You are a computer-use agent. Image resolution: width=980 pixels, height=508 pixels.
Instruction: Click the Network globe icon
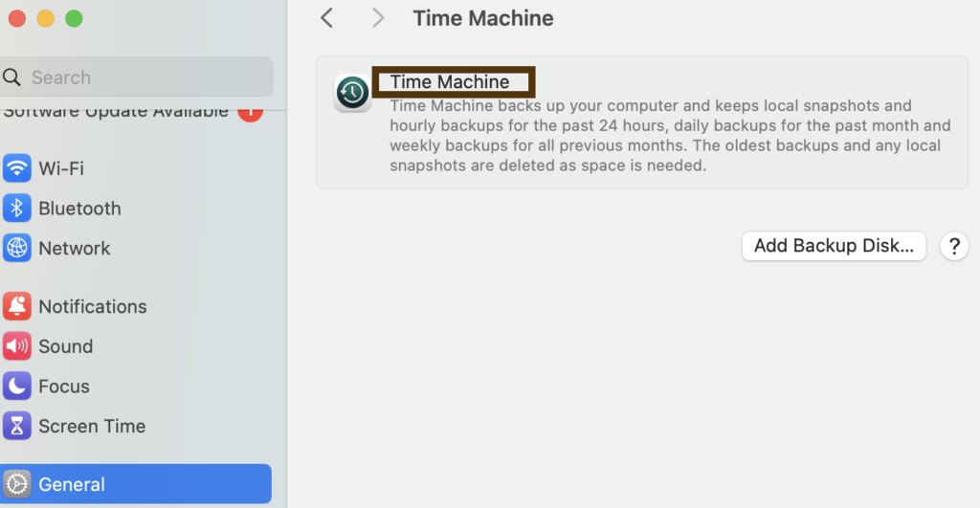[17, 248]
